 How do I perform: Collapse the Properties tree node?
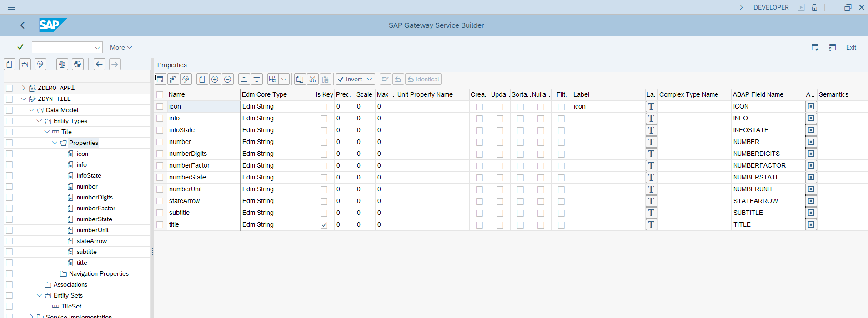coord(55,143)
